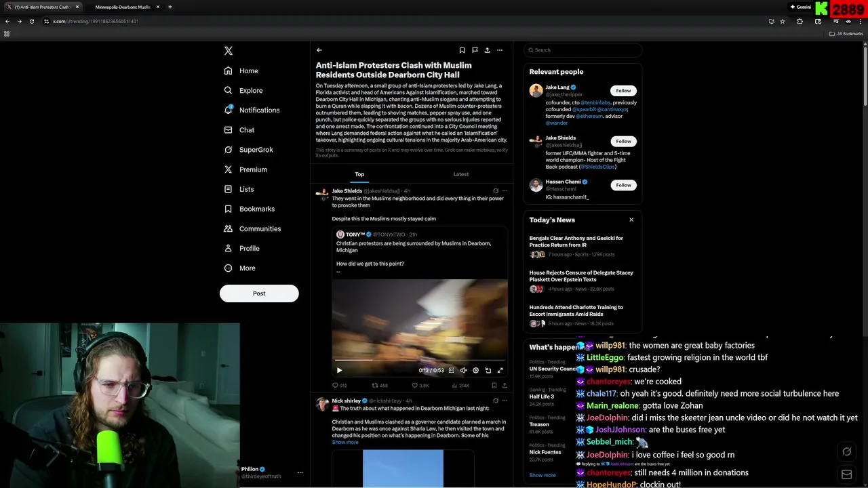Click the browser Back button
The width and height of the screenshot is (868, 488).
tap(7, 21)
